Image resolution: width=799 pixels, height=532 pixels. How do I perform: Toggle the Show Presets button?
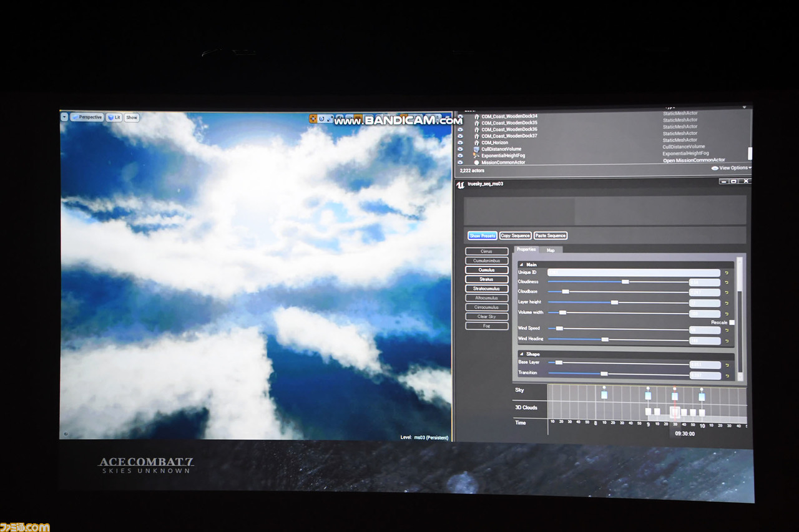483,236
